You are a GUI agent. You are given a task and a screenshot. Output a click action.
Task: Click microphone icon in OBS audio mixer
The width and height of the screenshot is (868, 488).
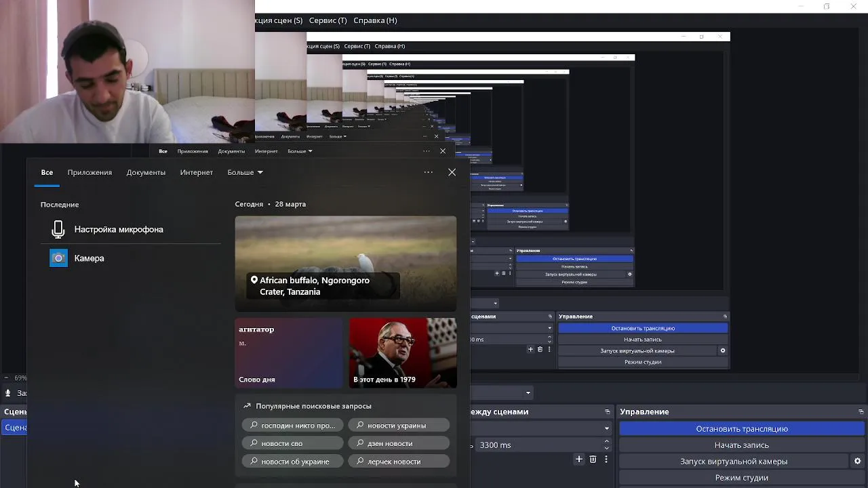pyautogui.click(x=8, y=393)
